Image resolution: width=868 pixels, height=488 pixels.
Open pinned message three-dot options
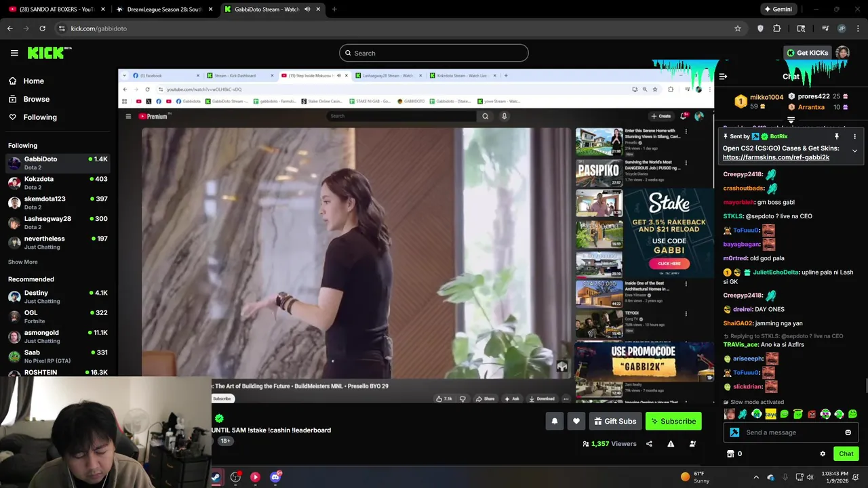pyautogui.click(x=854, y=136)
